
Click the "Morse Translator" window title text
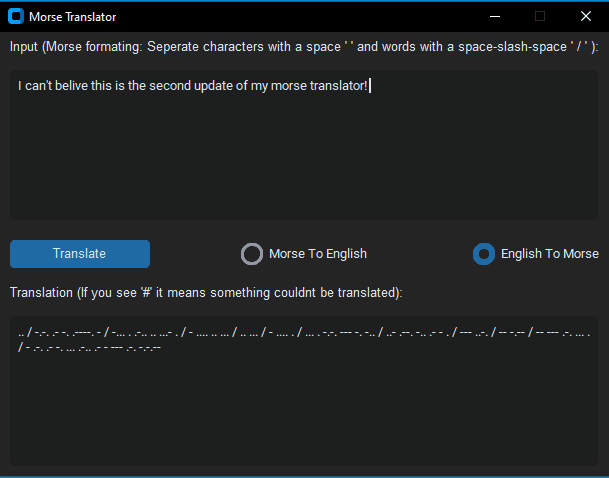[73, 17]
